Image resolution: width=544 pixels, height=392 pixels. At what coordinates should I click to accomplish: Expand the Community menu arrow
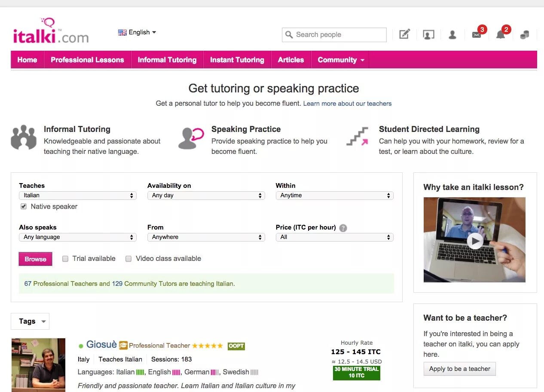coord(362,60)
